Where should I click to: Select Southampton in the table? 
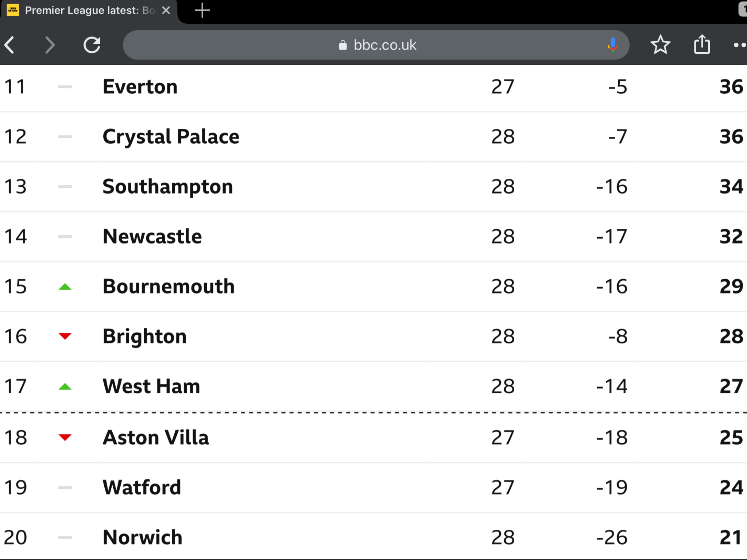coord(168,187)
